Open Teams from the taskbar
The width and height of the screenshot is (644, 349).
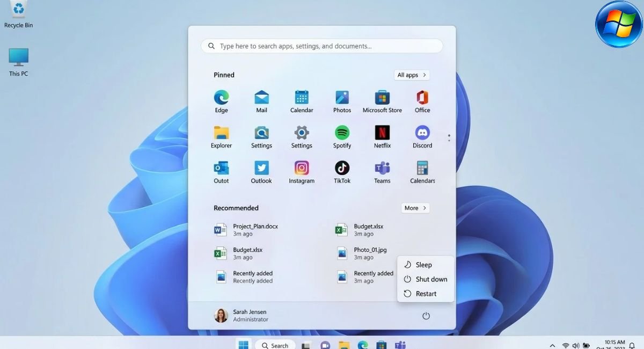(400, 345)
